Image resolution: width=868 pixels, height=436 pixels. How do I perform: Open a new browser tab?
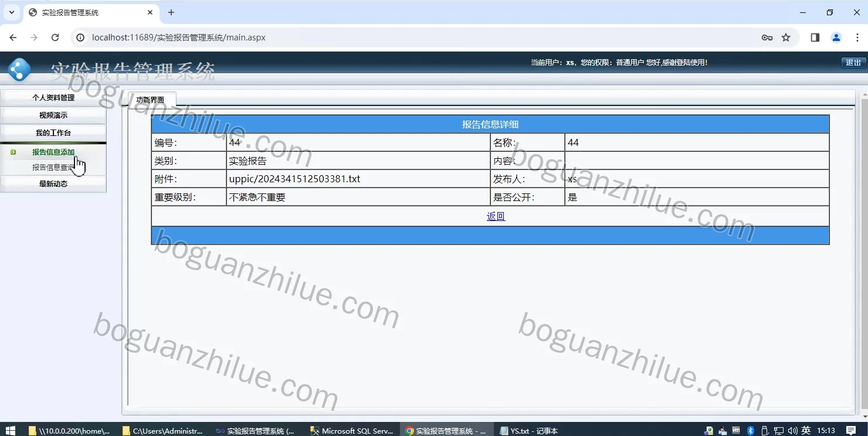(171, 12)
